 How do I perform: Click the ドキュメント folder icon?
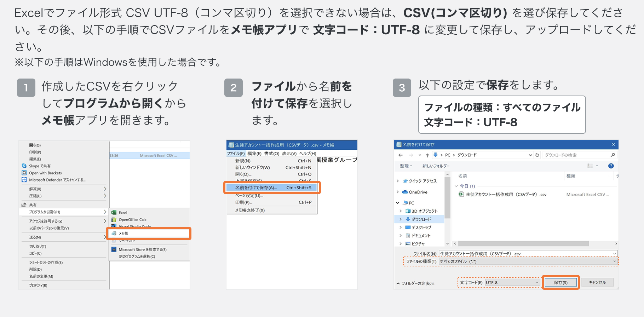[x=408, y=235]
